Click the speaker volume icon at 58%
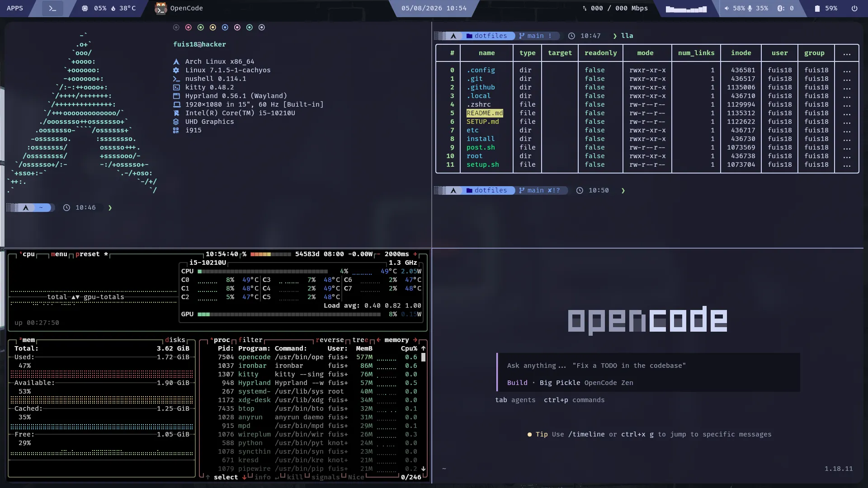Viewport: 868px width, 488px height. [x=726, y=9]
